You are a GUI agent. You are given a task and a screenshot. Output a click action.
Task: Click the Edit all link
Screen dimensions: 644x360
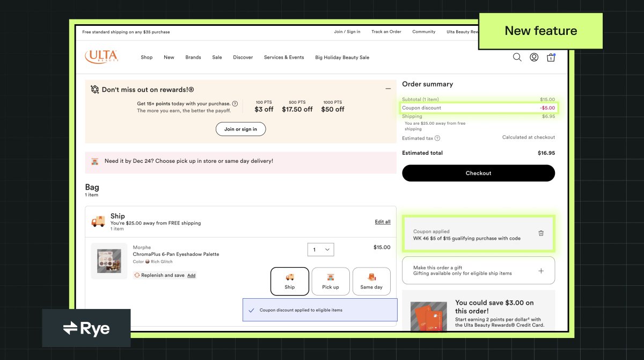[383, 222]
